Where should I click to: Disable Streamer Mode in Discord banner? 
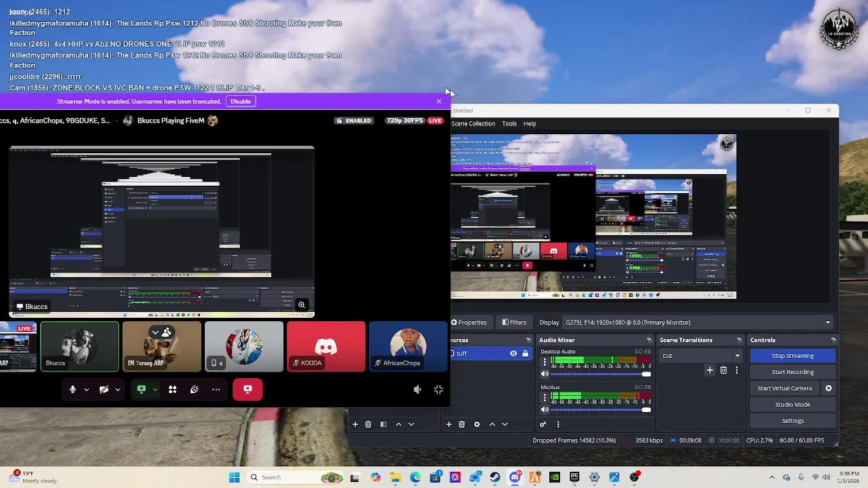pyautogui.click(x=241, y=101)
